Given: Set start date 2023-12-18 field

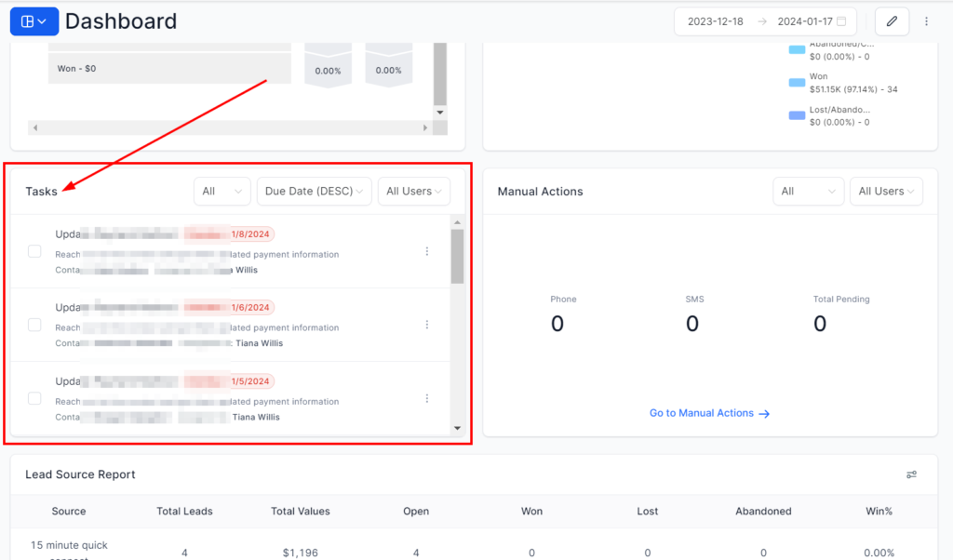Looking at the screenshot, I should point(716,21).
